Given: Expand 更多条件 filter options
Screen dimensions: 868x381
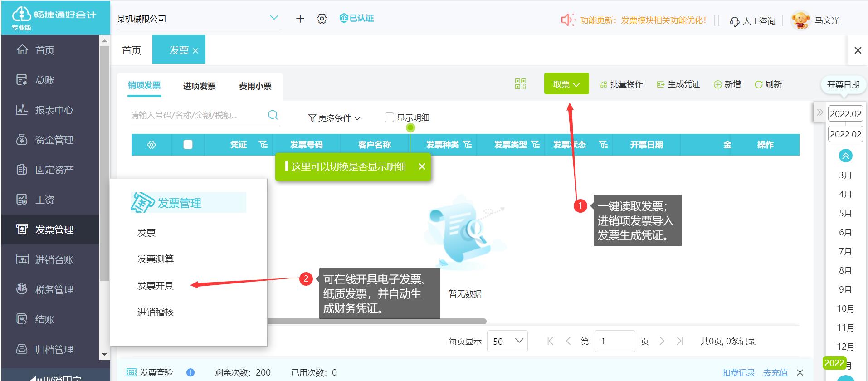Looking at the screenshot, I should pyautogui.click(x=335, y=118).
